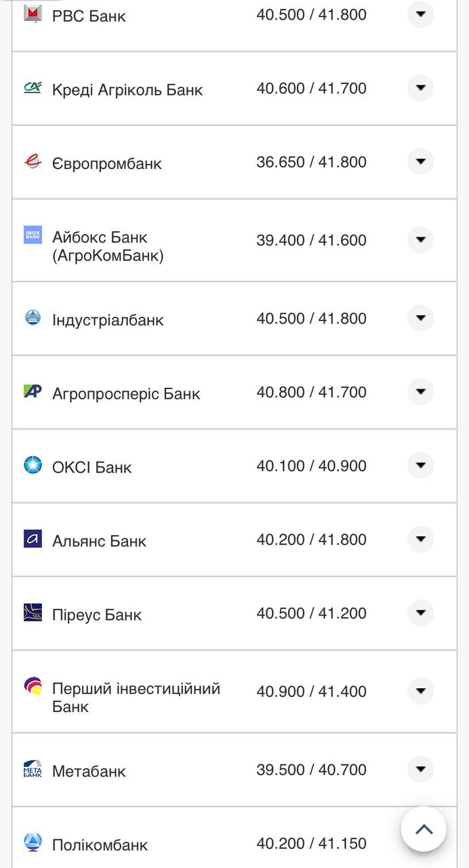The width and height of the screenshot is (469, 868).
Task: Expand the РВС Банк row details
Action: (420, 14)
